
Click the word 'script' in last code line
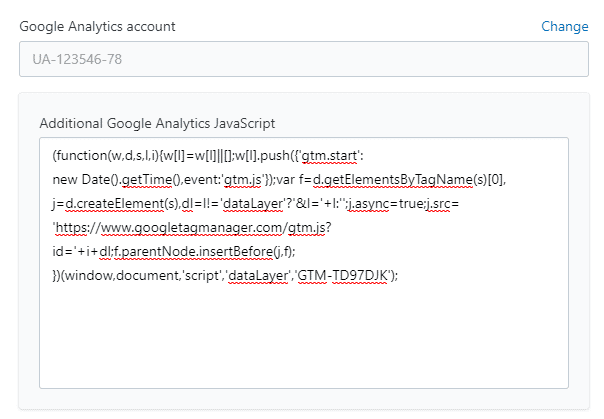(202, 276)
